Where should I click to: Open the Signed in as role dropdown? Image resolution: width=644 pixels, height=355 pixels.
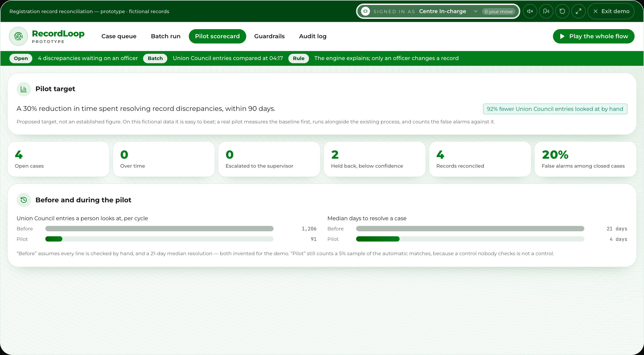click(438, 11)
